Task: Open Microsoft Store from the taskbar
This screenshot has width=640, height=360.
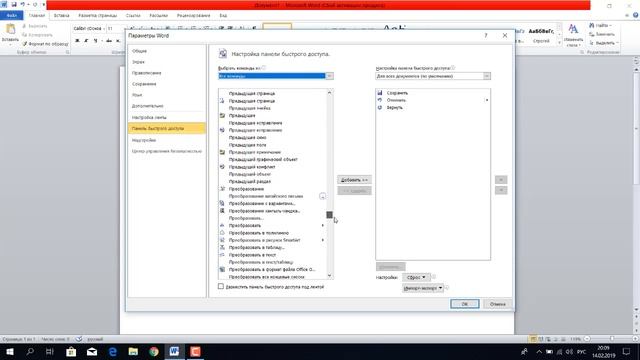Action: [x=71, y=351]
